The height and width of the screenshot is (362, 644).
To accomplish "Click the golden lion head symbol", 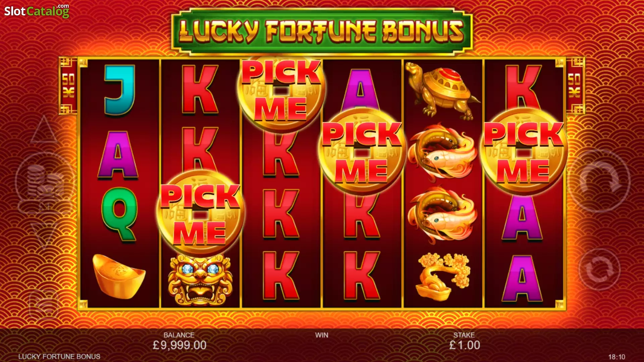I will [200, 280].
